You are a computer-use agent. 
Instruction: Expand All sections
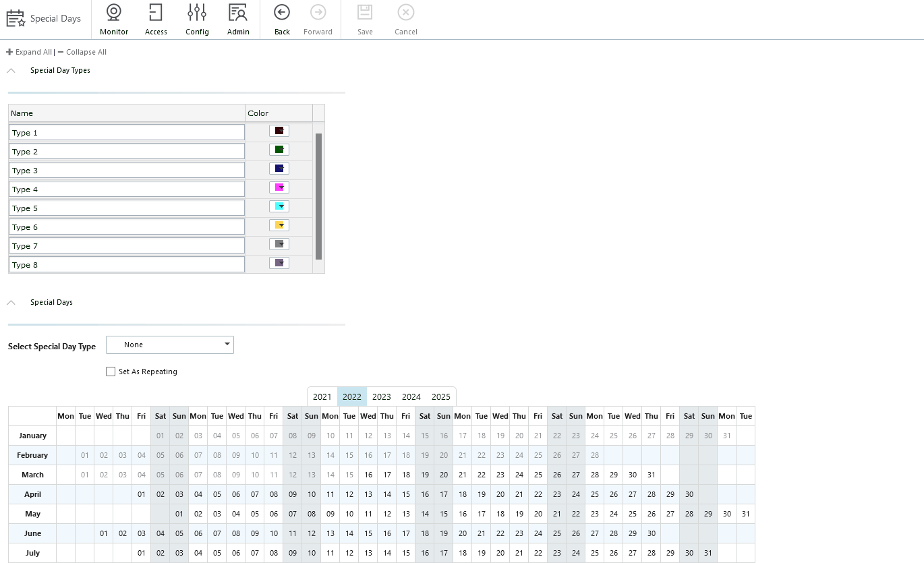click(x=29, y=52)
